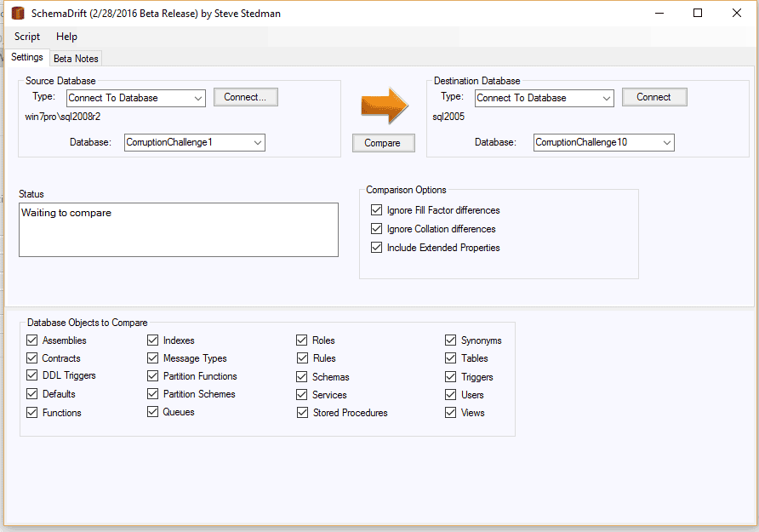
Task: Uncheck the Functions checkbox
Action: (32, 413)
